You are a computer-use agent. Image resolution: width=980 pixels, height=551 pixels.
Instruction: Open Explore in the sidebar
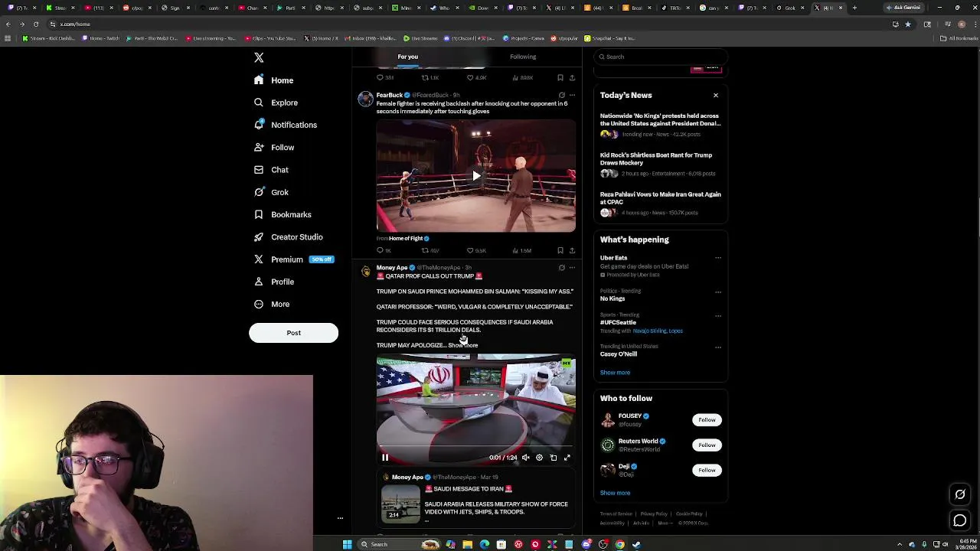click(x=276, y=103)
